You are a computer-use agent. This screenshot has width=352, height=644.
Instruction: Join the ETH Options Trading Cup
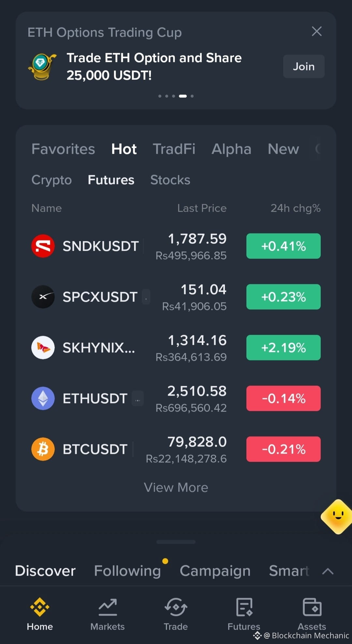(x=304, y=66)
